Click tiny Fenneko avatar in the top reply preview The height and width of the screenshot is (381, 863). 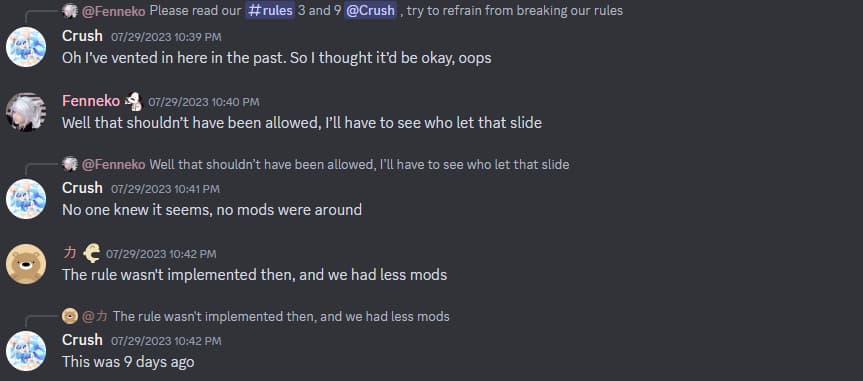[70, 10]
